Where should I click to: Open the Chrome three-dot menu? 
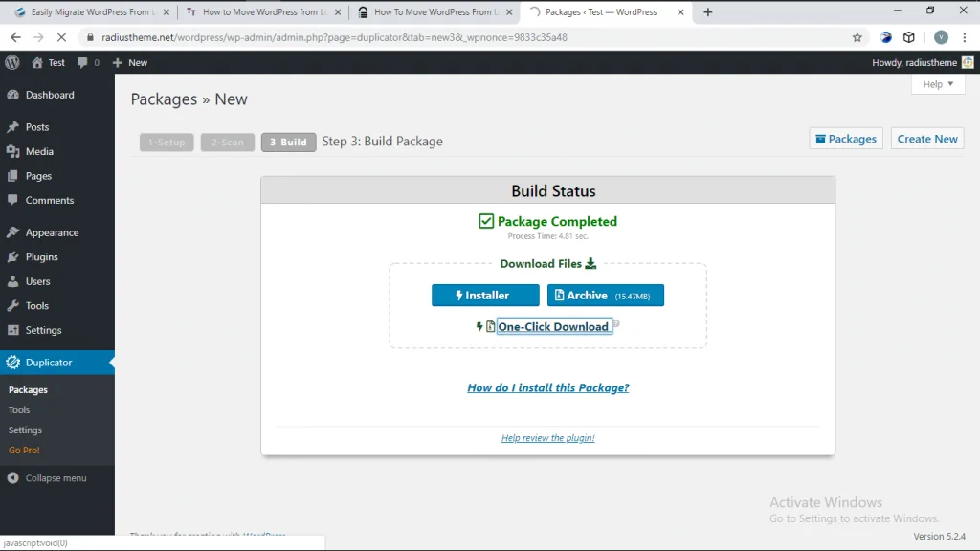pyautogui.click(x=965, y=37)
